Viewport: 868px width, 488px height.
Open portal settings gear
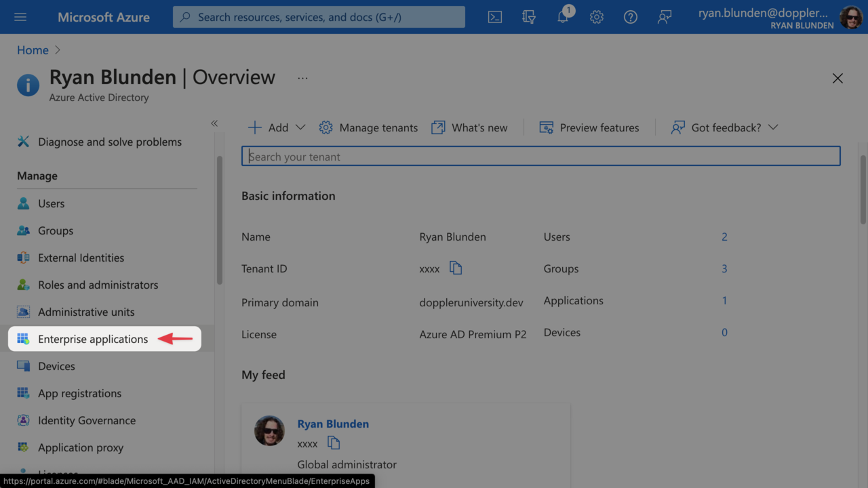pos(597,17)
